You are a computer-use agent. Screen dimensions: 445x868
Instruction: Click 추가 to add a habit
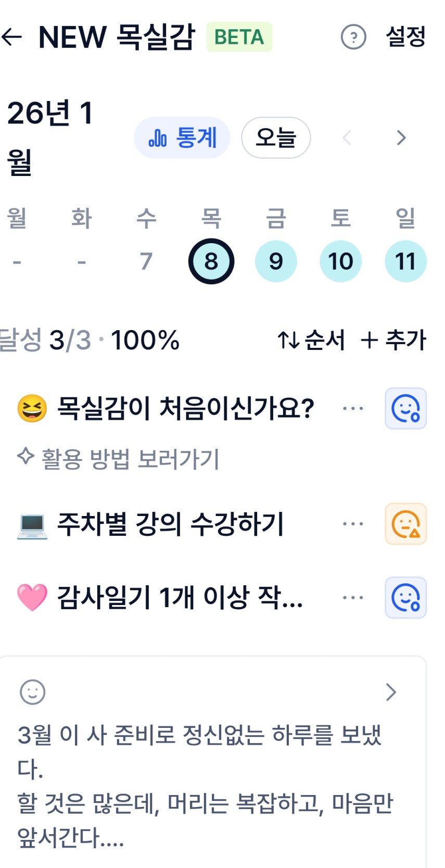point(393,340)
